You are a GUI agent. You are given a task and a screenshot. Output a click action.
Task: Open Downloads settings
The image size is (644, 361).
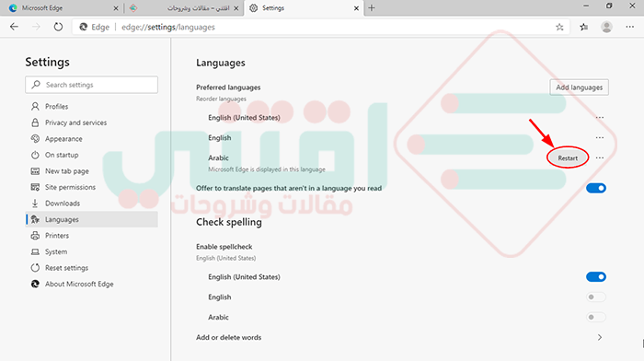pos(92,204)
